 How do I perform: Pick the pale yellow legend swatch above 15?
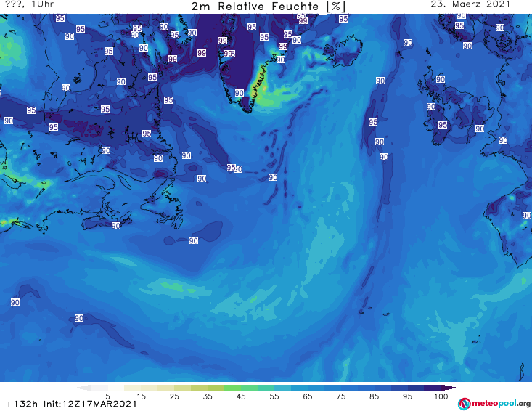tap(133, 388)
